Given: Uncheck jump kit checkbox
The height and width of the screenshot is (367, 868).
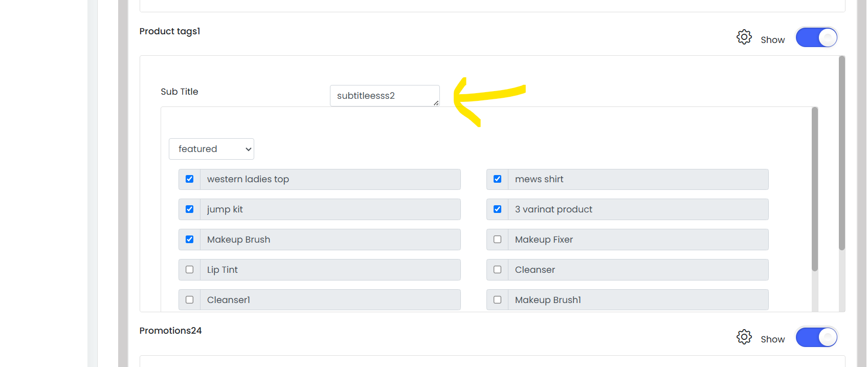Looking at the screenshot, I should pyautogui.click(x=189, y=209).
